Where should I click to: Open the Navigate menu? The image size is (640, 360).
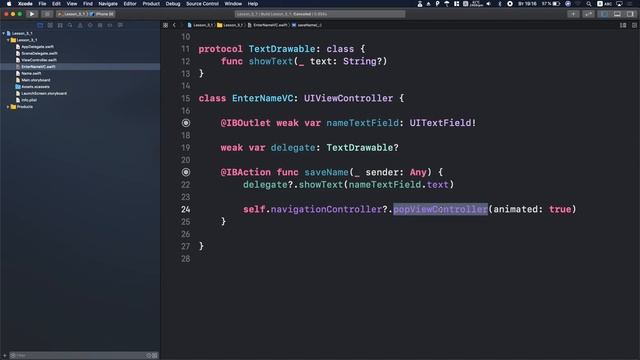point(108,4)
